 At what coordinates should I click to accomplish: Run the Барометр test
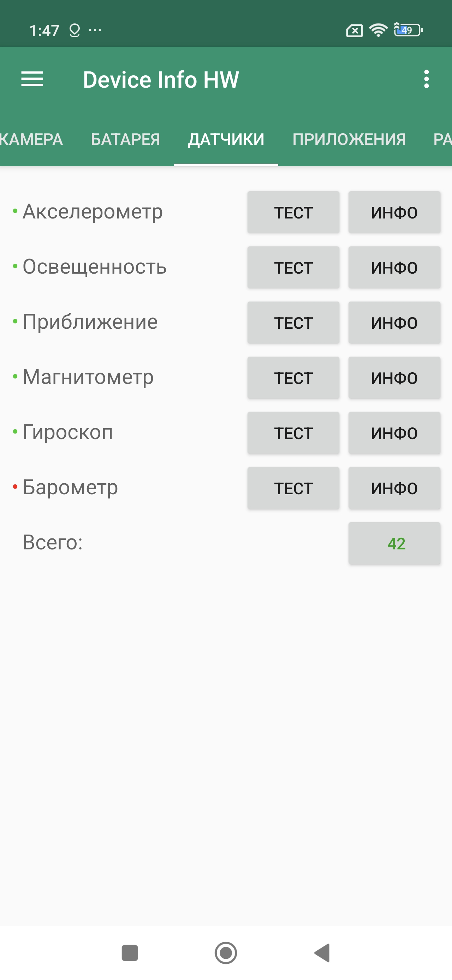click(293, 488)
